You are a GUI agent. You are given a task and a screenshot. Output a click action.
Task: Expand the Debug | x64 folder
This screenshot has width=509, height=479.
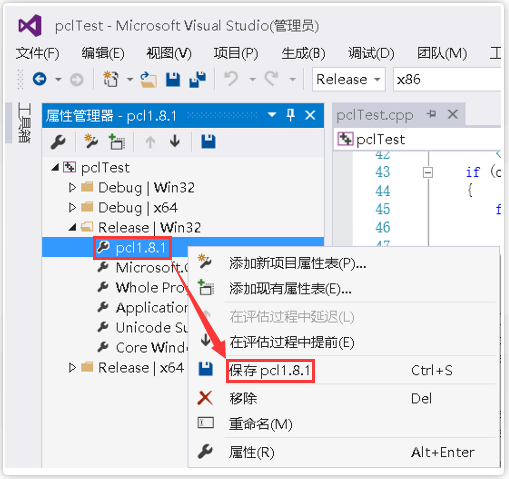point(72,207)
